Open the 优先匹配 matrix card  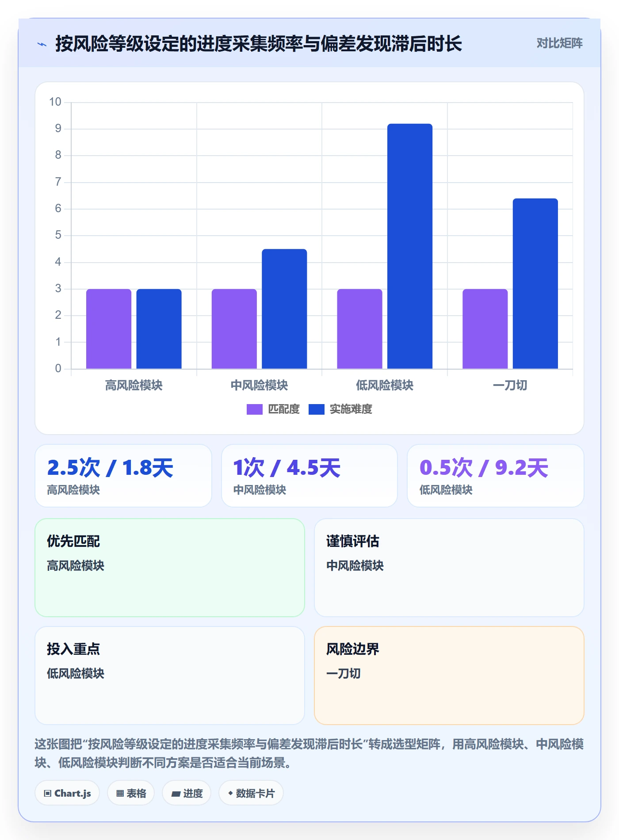pyautogui.click(x=170, y=568)
